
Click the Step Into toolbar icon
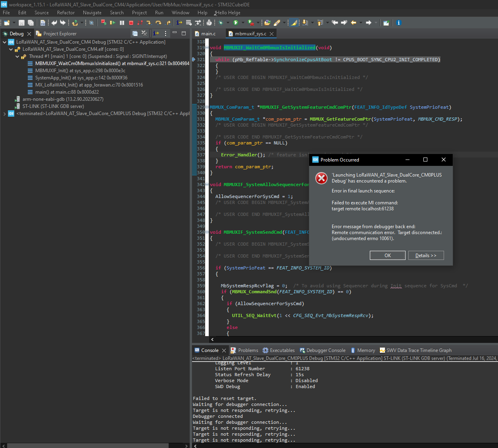pos(148,23)
